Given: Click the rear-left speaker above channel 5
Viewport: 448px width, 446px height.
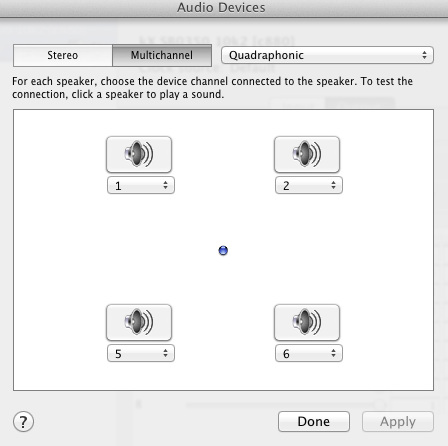Looking at the screenshot, I should 139,322.
